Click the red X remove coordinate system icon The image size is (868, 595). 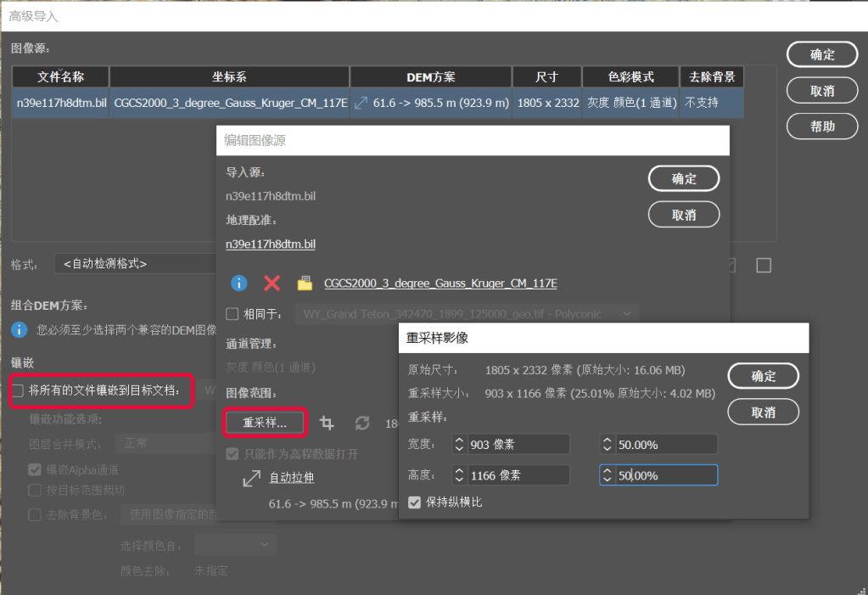click(x=272, y=283)
